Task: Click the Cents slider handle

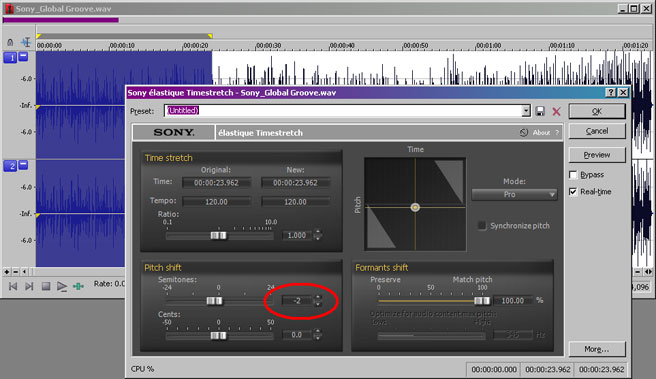Action: tap(218, 335)
